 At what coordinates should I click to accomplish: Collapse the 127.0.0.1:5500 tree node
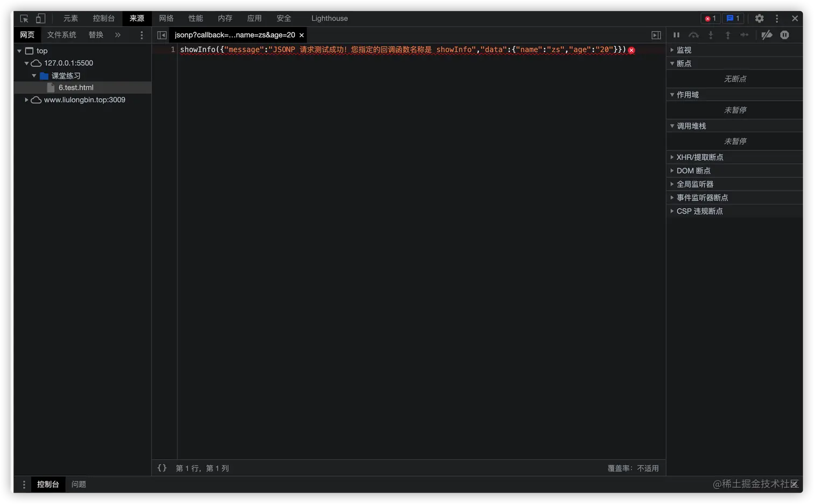pos(26,63)
